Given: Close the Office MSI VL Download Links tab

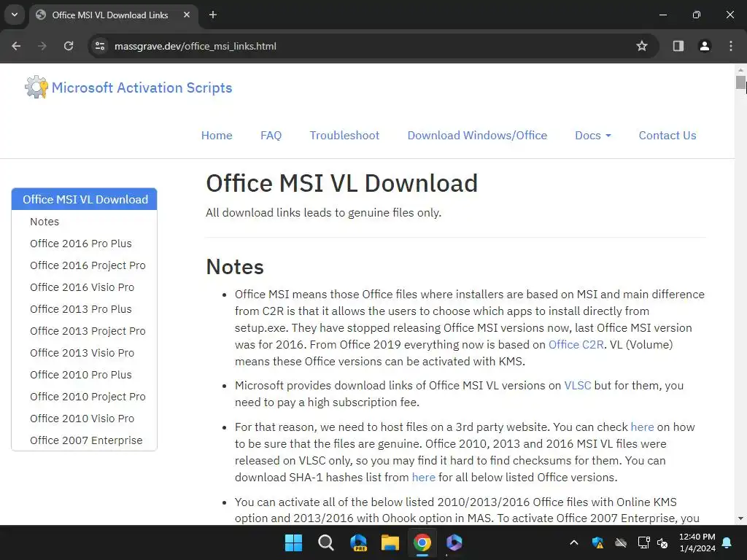Looking at the screenshot, I should [187, 15].
